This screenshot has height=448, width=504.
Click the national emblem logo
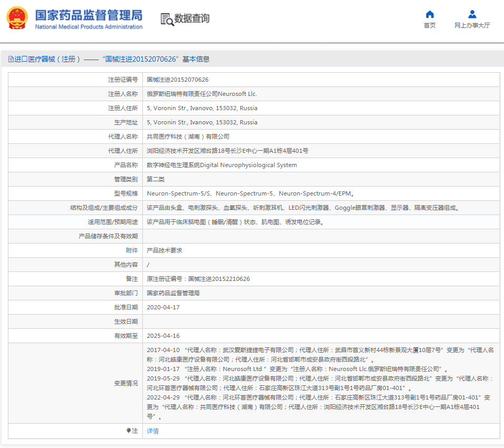[17, 18]
